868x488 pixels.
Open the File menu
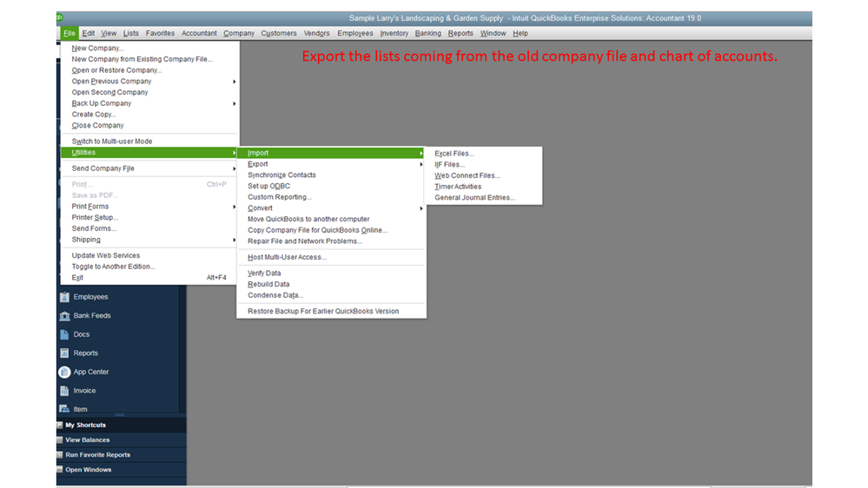[70, 33]
